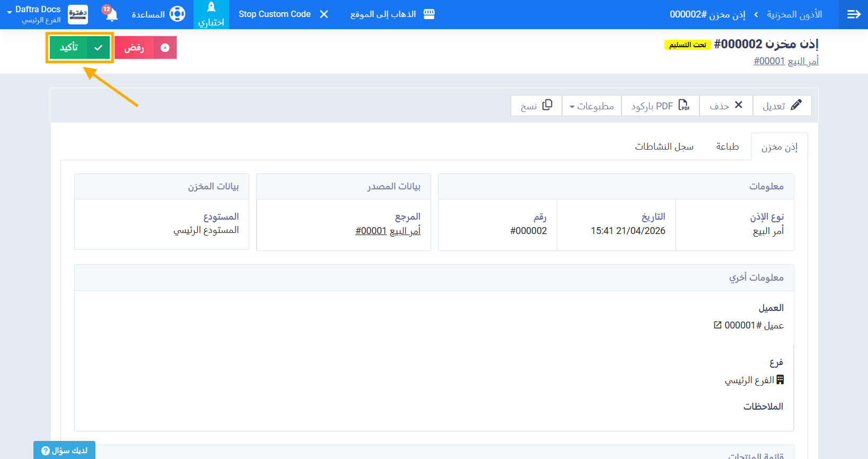This screenshot has height=459, width=868.
Task: Select the إذن مخزن tab
Action: tap(779, 147)
